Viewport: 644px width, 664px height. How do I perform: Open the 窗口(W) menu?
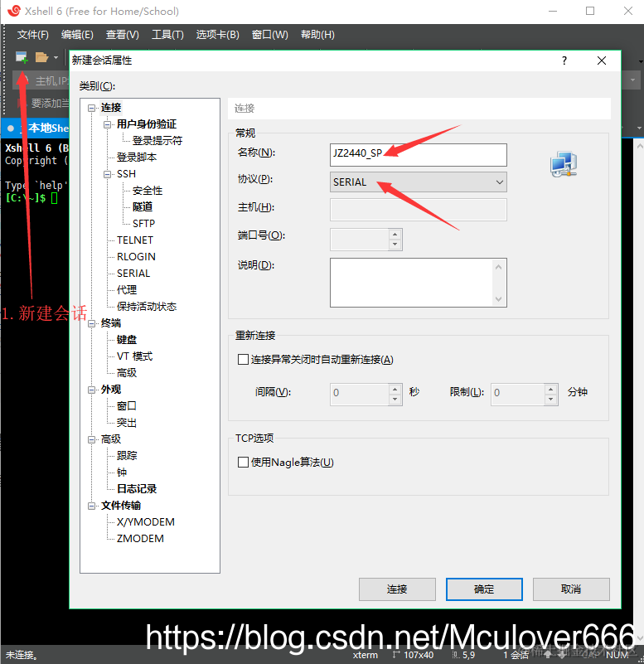coord(269,35)
